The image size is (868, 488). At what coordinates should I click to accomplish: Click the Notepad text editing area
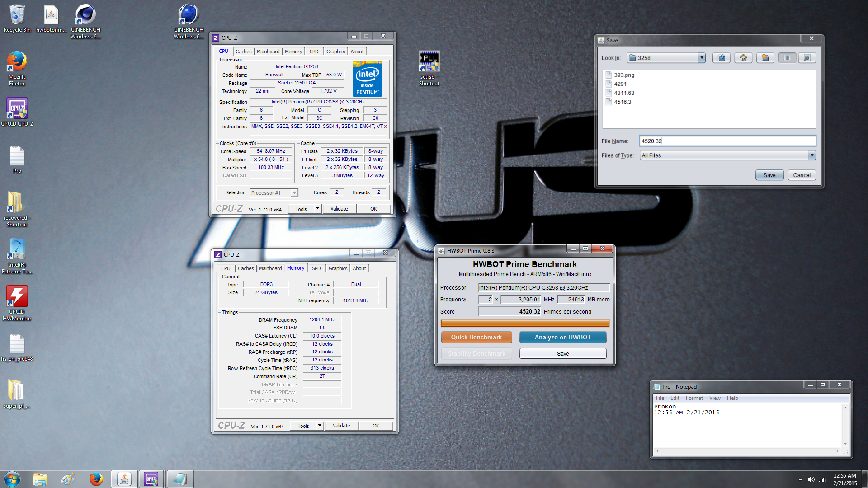pos(748,425)
